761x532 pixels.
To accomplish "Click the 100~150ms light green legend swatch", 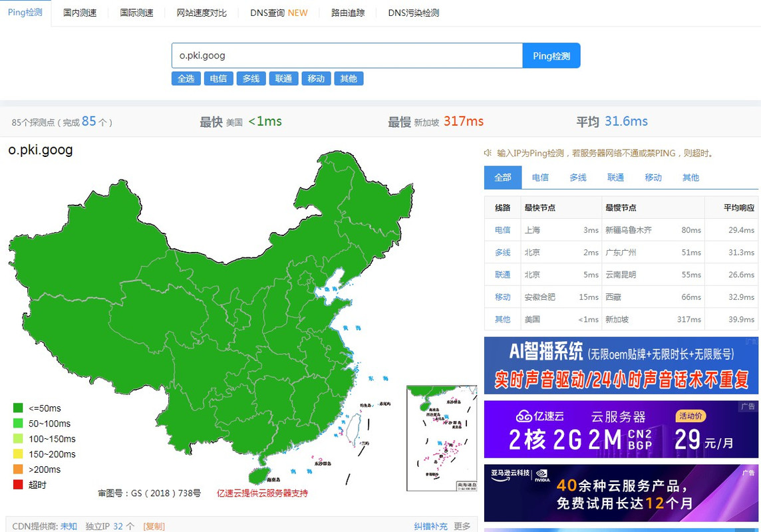I will click(18, 438).
